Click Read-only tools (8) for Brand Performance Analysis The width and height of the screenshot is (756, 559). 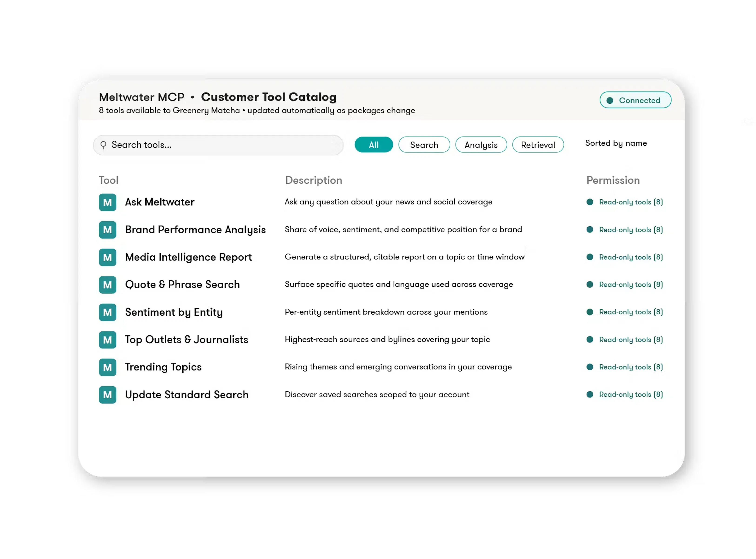tap(631, 230)
